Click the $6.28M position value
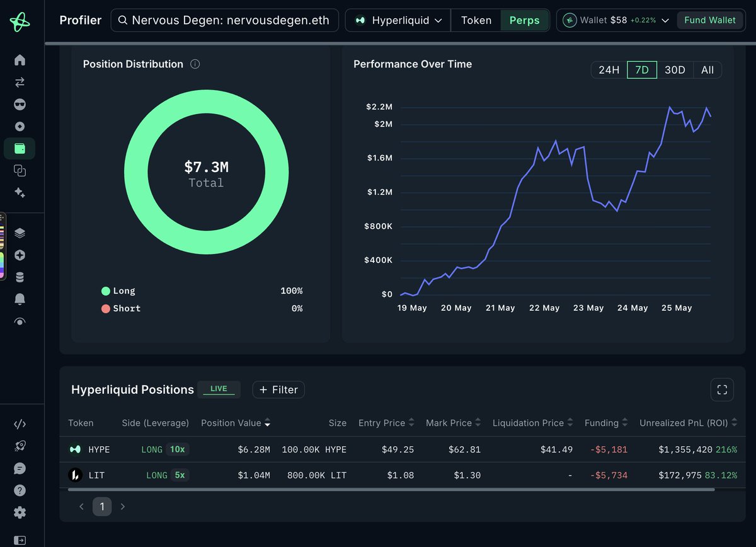The width and height of the screenshot is (756, 547). 254,449
